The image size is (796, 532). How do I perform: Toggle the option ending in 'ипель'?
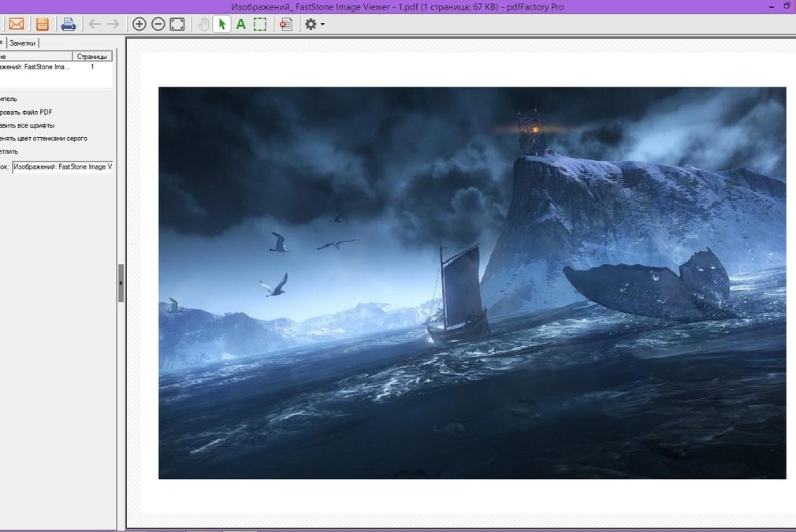click(9, 99)
